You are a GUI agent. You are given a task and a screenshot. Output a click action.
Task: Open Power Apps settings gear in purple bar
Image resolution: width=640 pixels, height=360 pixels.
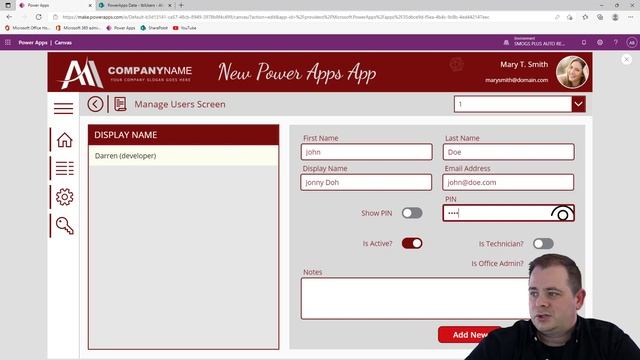600,42
